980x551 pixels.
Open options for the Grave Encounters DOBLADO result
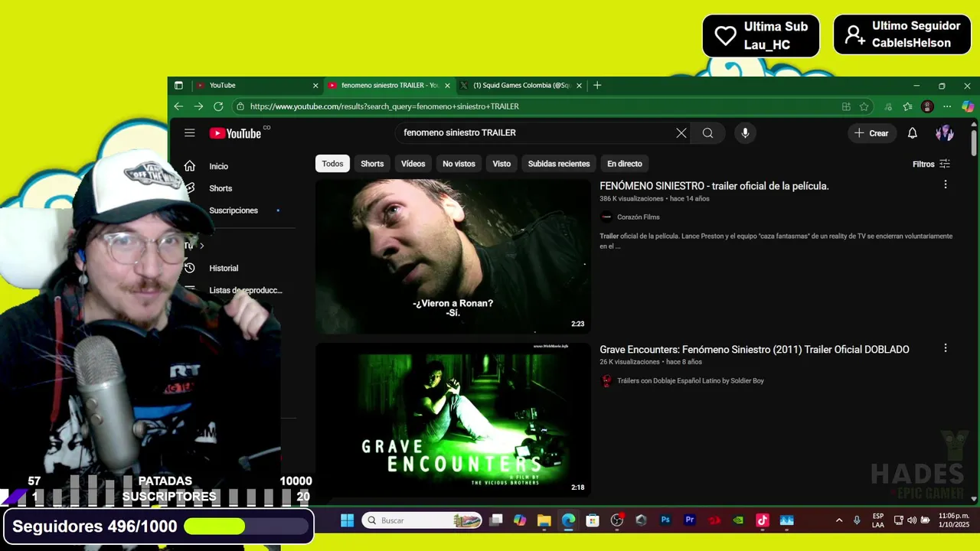click(946, 348)
